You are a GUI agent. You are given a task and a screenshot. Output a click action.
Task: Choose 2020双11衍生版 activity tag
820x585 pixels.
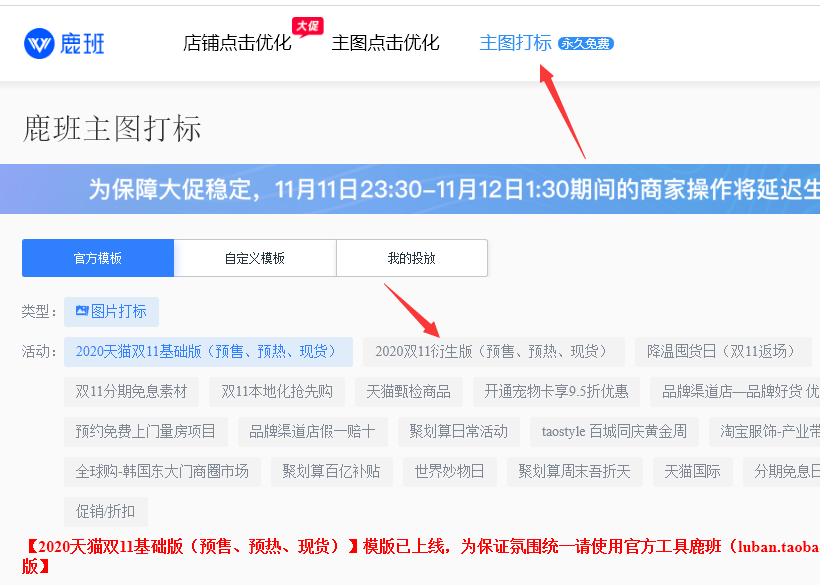(493, 352)
